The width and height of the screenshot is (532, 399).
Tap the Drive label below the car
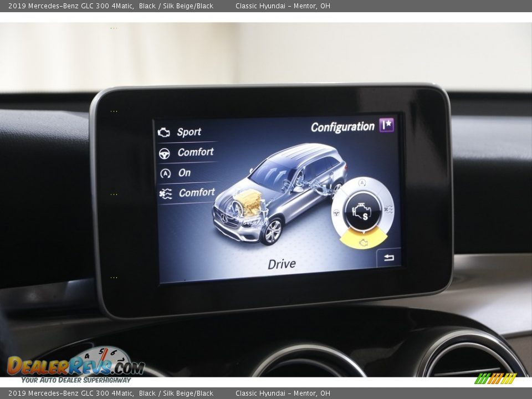pos(282,264)
